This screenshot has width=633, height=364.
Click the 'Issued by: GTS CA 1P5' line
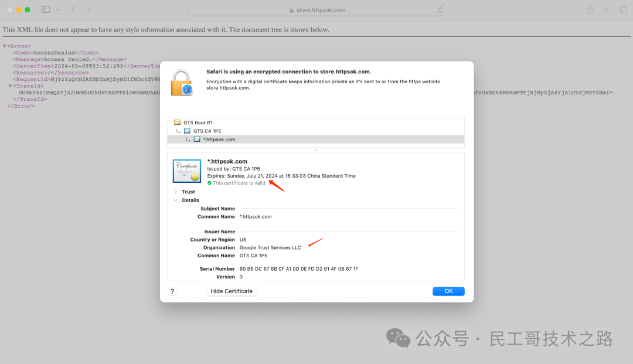point(233,169)
